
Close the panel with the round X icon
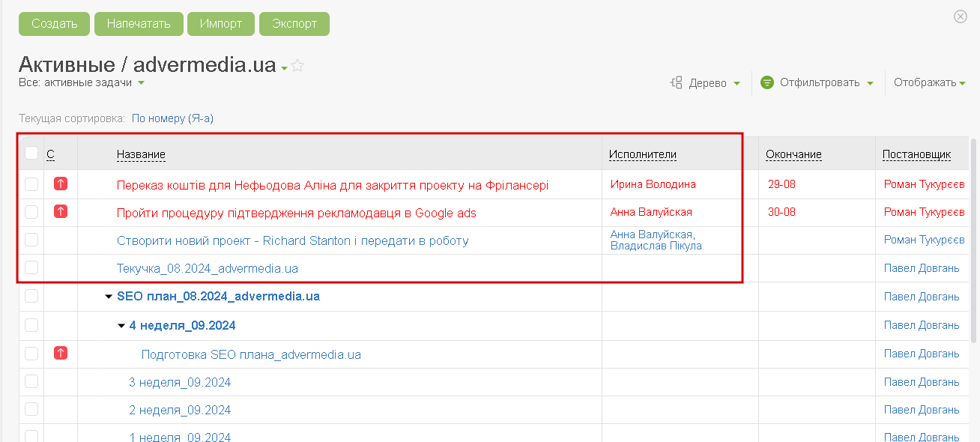961,16
